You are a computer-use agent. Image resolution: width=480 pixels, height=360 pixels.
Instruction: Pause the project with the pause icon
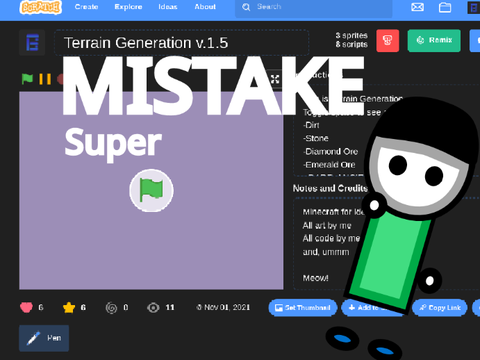click(x=45, y=79)
